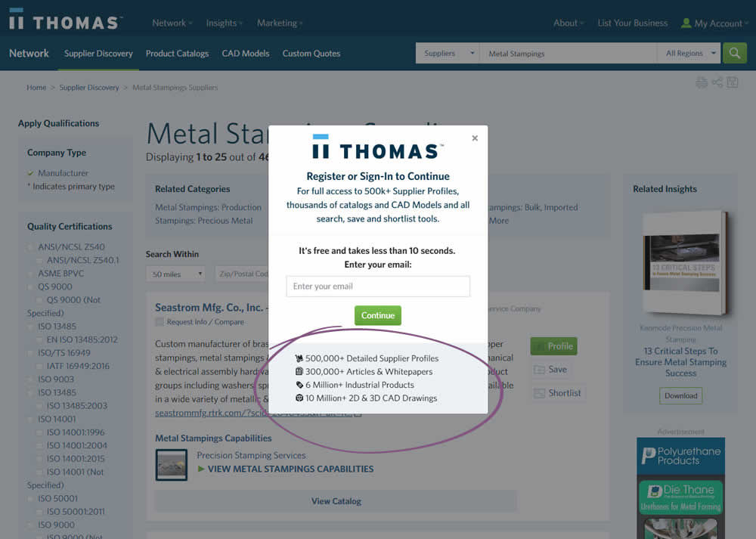Click the green search magnifier button
Viewport: 756px width, 539px height.
coord(734,53)
